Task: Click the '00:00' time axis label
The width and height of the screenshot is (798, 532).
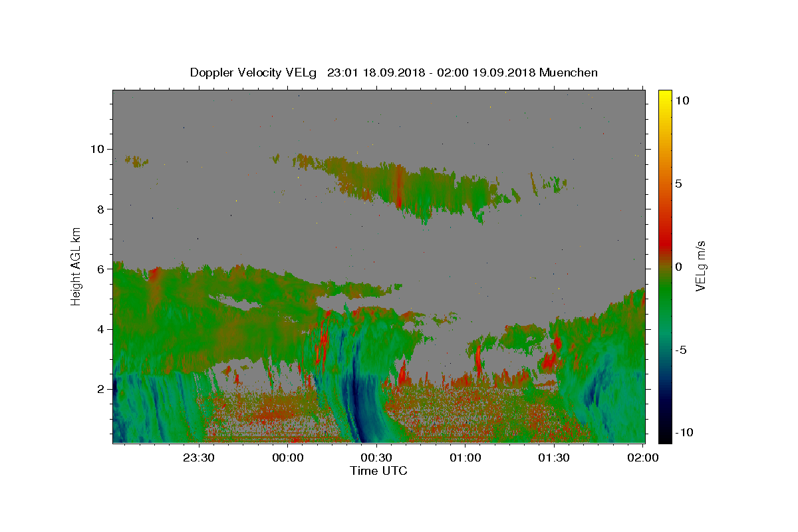Action: 288,458
